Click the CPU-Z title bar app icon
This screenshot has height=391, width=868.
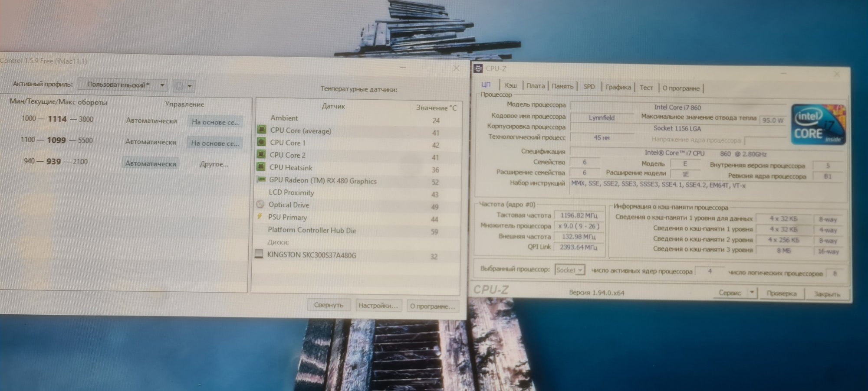click(478, 68)
